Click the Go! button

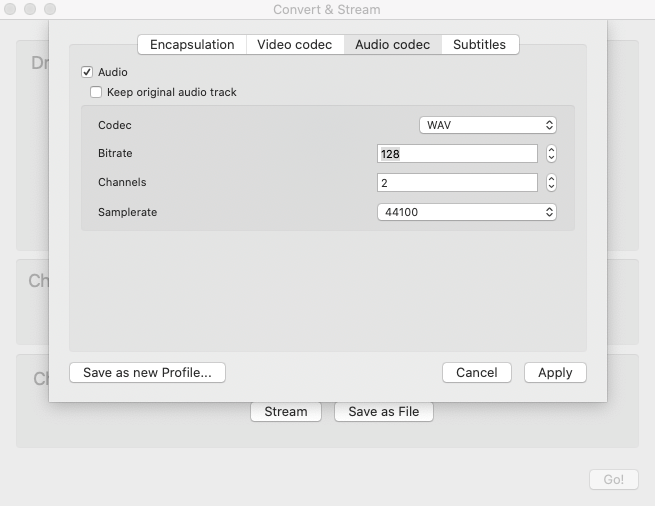[x=613, y=479]
